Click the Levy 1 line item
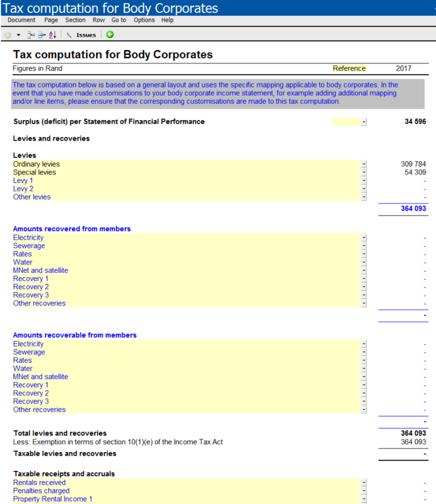436x504 pixels. pyautogui.click(x=24, y=180)
